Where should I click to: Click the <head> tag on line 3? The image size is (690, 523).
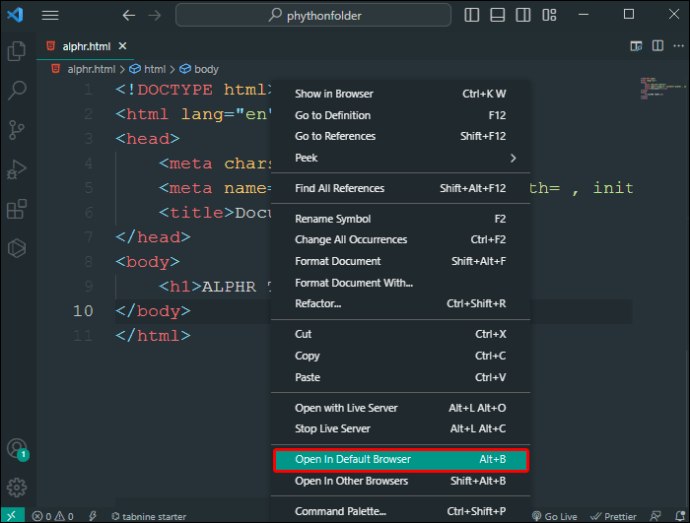(147, 139)
